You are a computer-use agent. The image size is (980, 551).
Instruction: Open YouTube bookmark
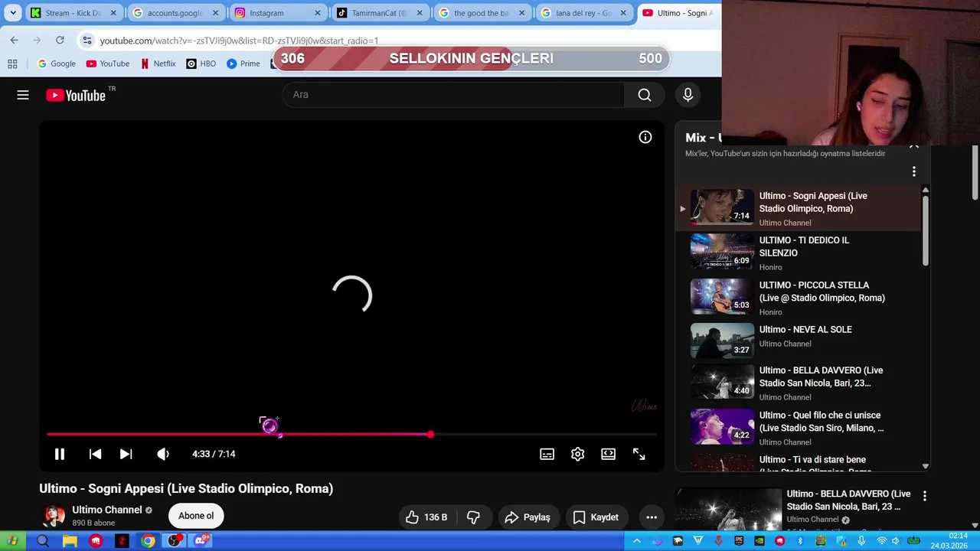coord(108,64)
